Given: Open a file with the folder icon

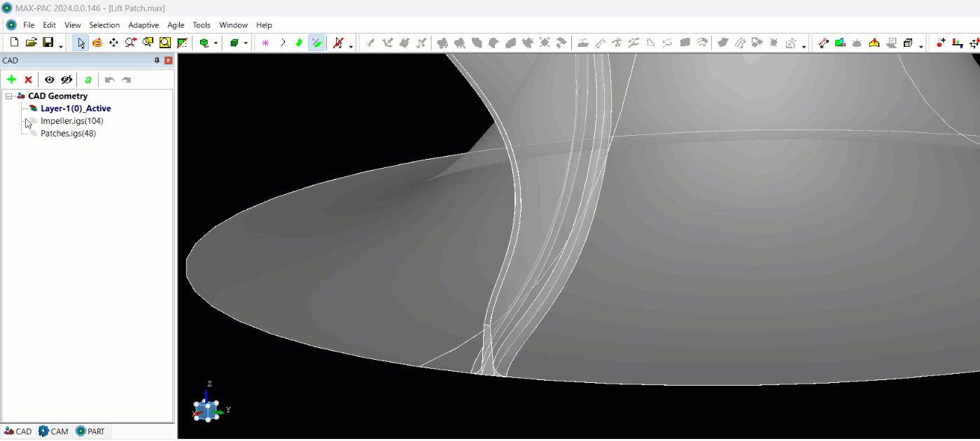Looking at the screenshot, I should pos(31,43).
